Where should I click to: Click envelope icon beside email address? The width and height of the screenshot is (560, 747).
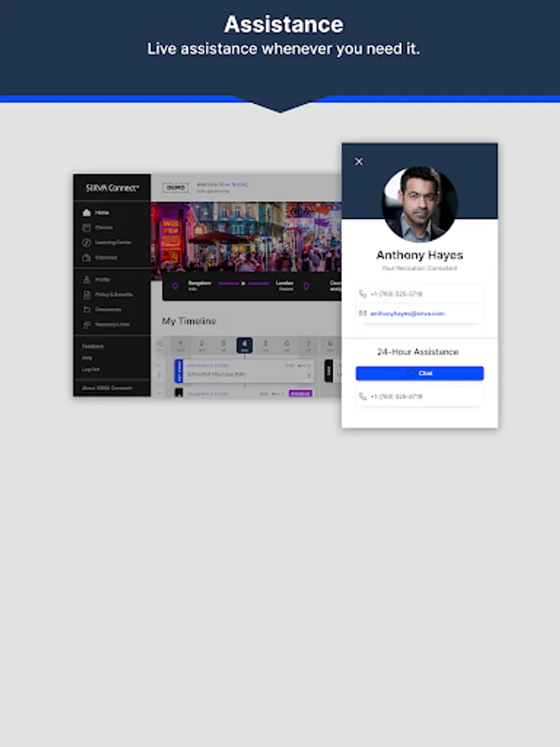tap(363, 314)
